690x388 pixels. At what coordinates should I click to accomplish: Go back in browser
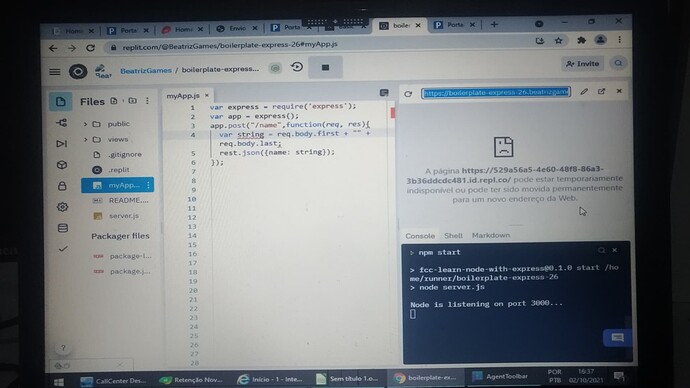click(53, 48)
